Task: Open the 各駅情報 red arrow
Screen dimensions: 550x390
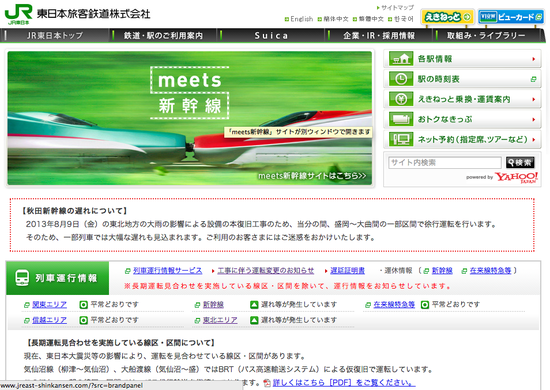Action: (x=534, y=59)
